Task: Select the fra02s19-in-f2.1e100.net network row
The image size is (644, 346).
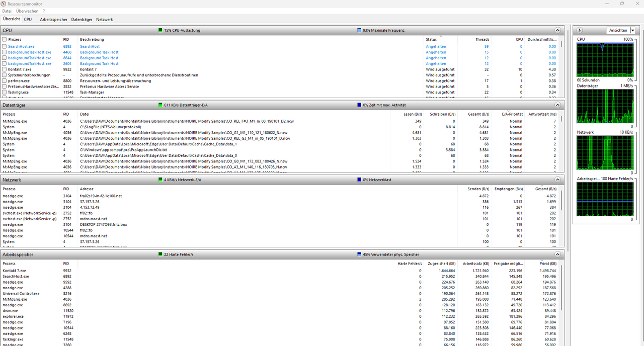Action: click(280, 196)
